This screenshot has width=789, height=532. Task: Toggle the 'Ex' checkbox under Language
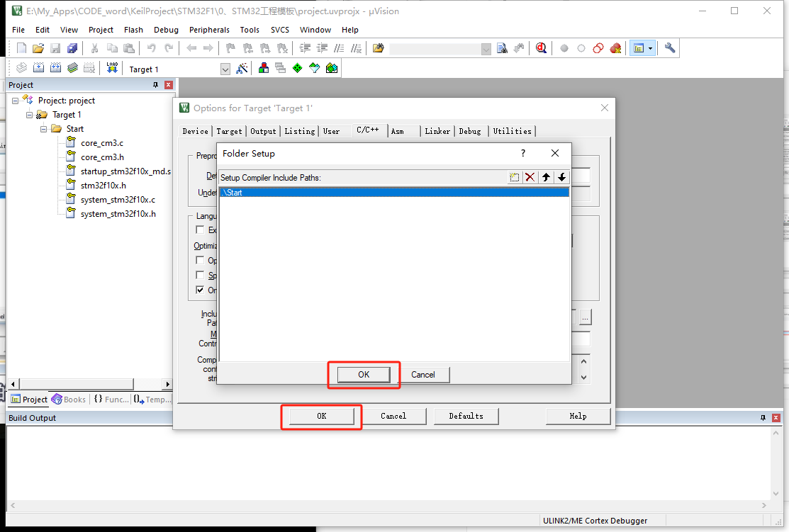[x=200, y=230]
